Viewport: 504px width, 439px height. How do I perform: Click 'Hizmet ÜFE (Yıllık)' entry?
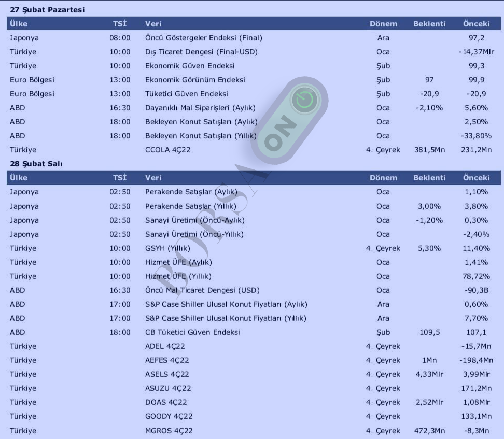pyautogui.click(x=178, y=276)
